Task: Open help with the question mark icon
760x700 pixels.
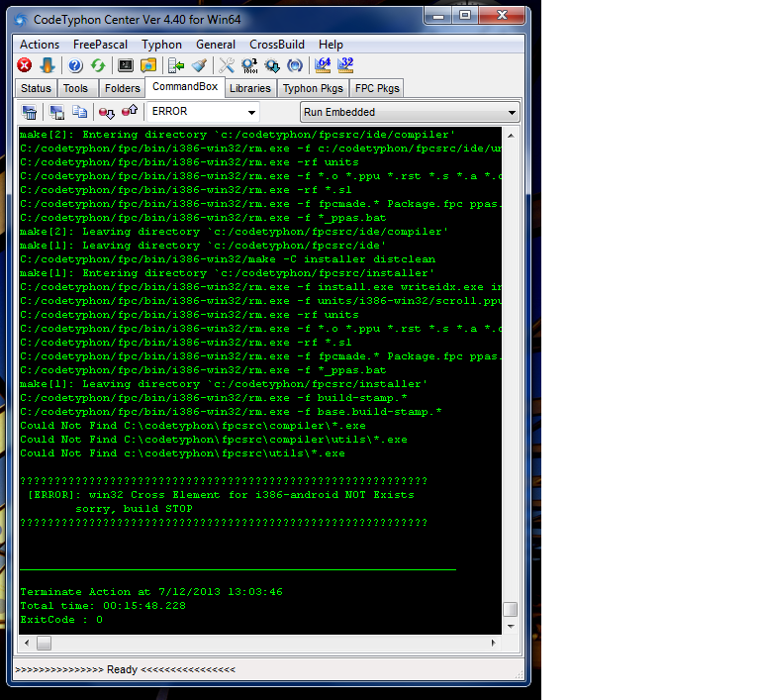Action: (75, 65)
